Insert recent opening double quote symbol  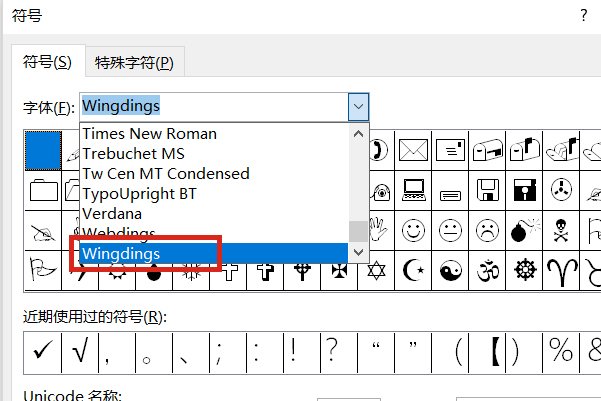click(x=376, y=353)
